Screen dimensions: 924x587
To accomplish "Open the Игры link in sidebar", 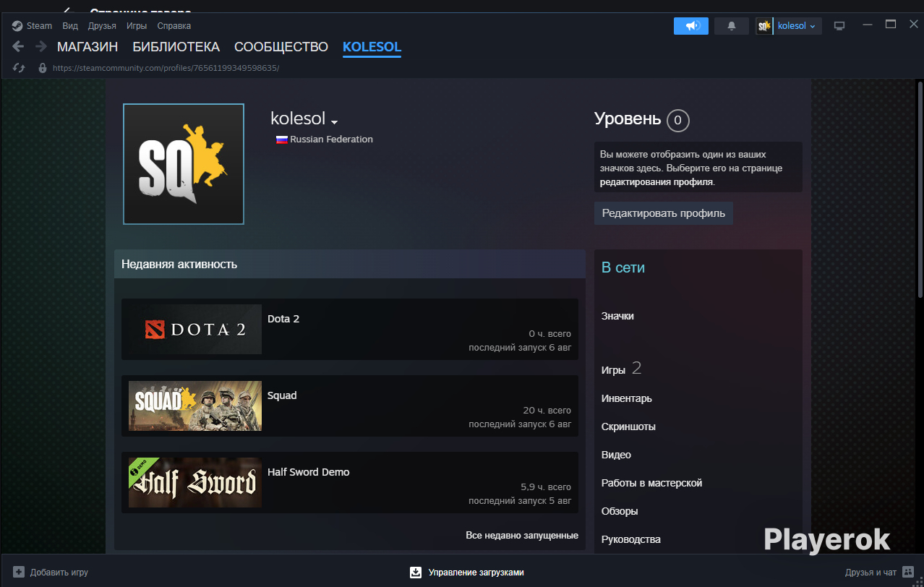I will 613,369.
